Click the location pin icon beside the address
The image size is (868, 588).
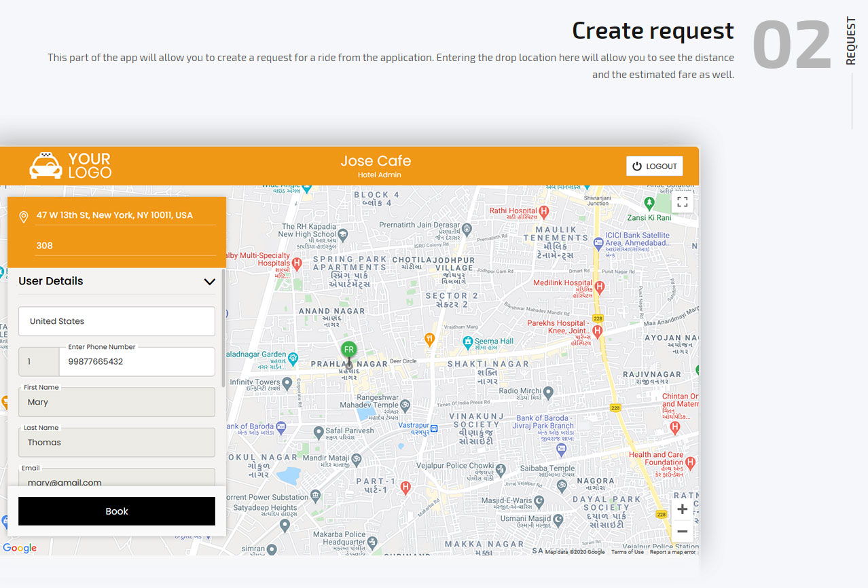pos(23,216)
